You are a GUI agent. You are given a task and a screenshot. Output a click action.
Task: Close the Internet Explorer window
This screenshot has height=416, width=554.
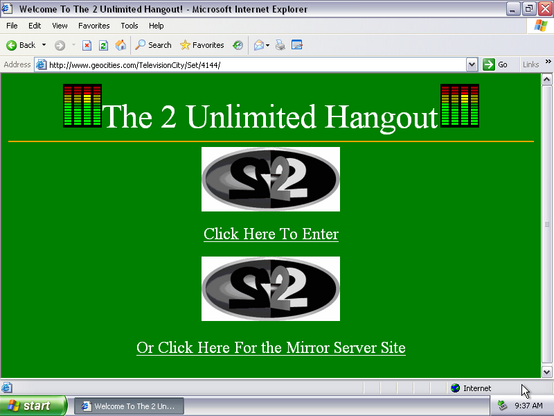pos(545,9)
